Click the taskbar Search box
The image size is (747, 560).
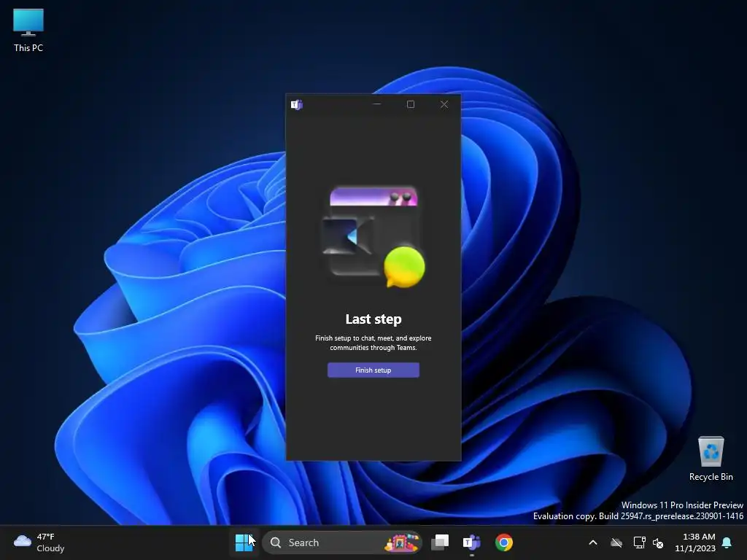tap(342, 542)
